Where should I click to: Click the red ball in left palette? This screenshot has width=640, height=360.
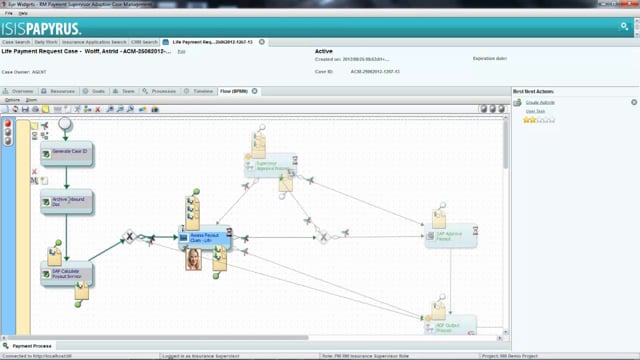(8, 124)
